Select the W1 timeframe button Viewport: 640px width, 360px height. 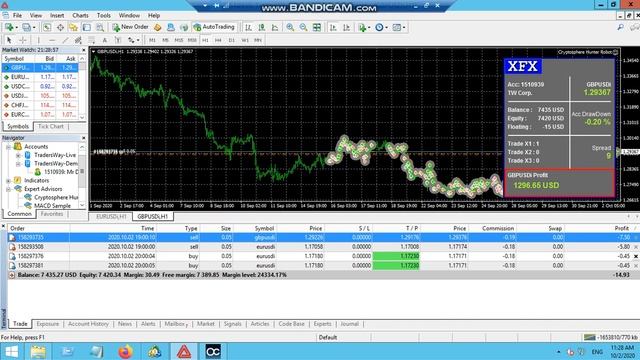click(x=245, y=40)
